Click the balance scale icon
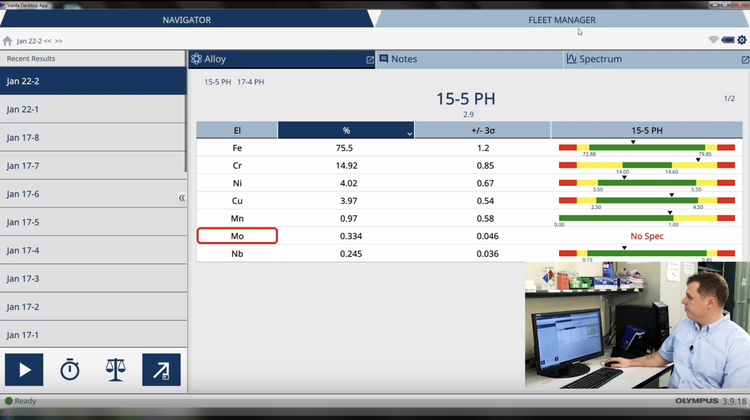The image size is (750, 420). pos(116,370)
